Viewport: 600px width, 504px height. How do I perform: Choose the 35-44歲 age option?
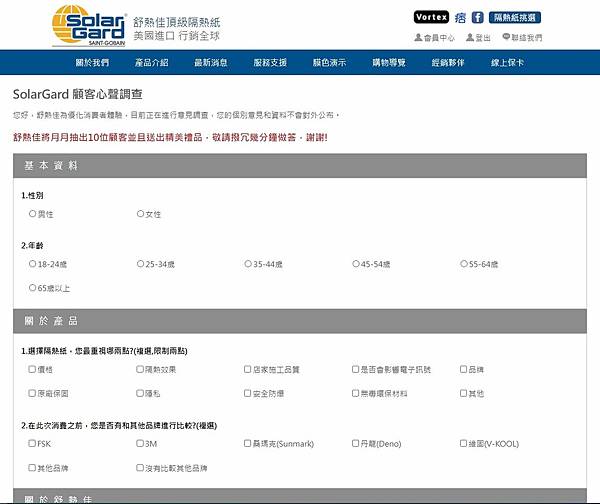click(248, 264)
